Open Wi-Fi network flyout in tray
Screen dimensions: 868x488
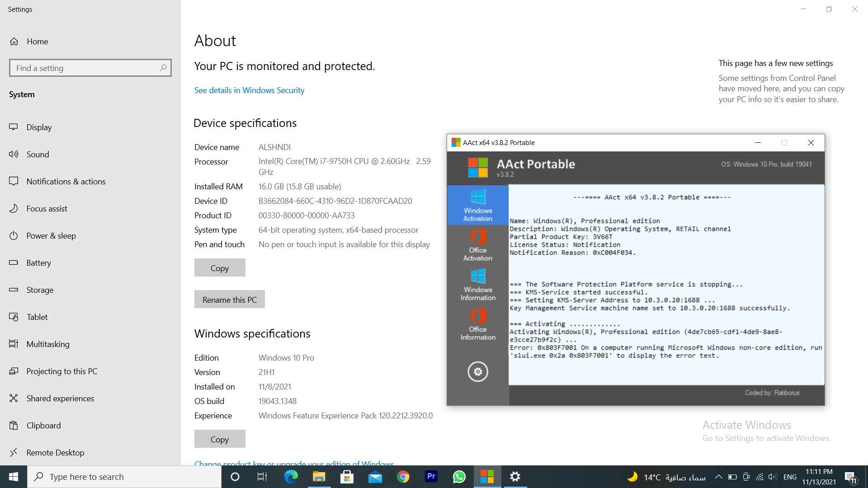coord(760,477)
